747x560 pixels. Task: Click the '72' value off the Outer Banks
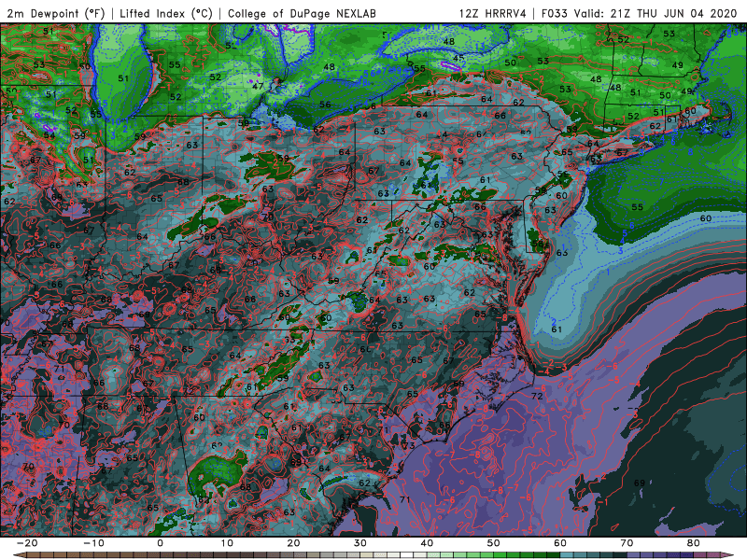tap(537, 396)
